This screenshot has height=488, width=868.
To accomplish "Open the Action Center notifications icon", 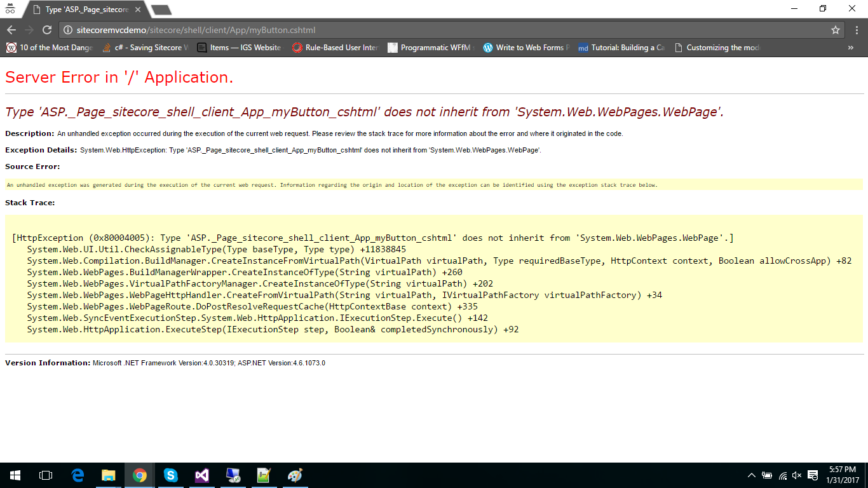I will (x=813, y=475).
